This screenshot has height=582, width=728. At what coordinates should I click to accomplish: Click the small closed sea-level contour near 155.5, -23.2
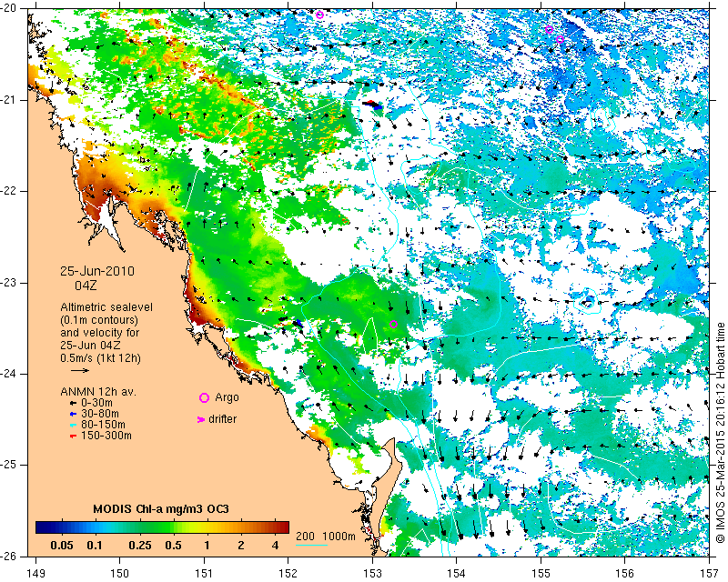(587, 303)
